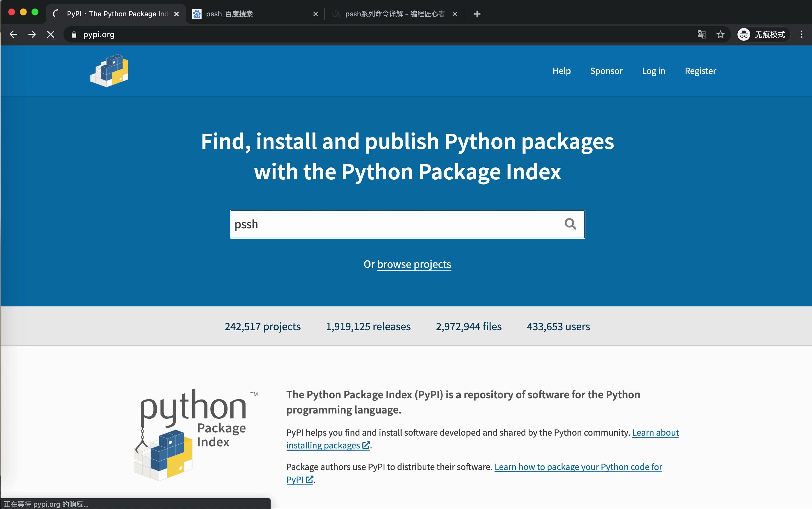Open the Help page
Viewport: 812px width, 509px height.
coord(562,71)
